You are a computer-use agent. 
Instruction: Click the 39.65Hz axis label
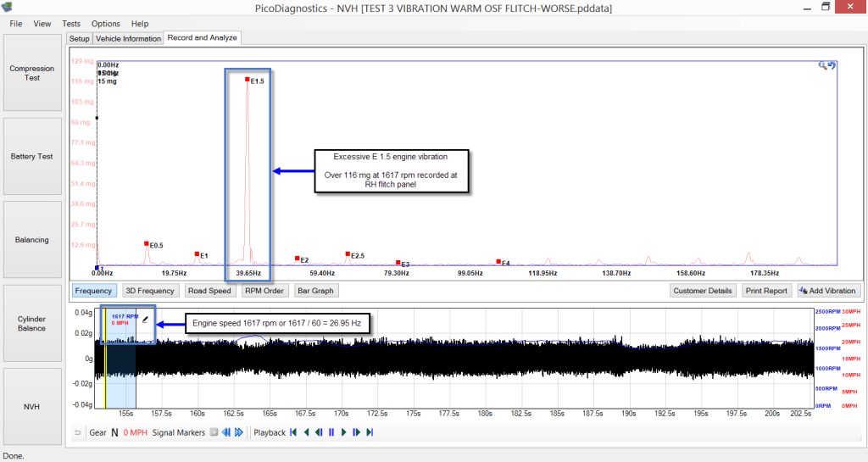point(248,273)
